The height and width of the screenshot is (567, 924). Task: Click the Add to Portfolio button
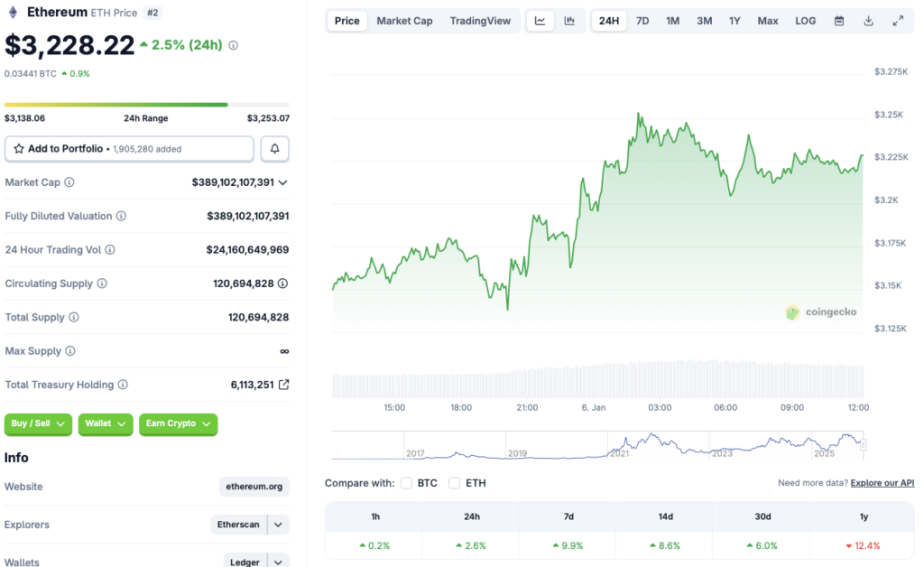[x=128, y=148]
